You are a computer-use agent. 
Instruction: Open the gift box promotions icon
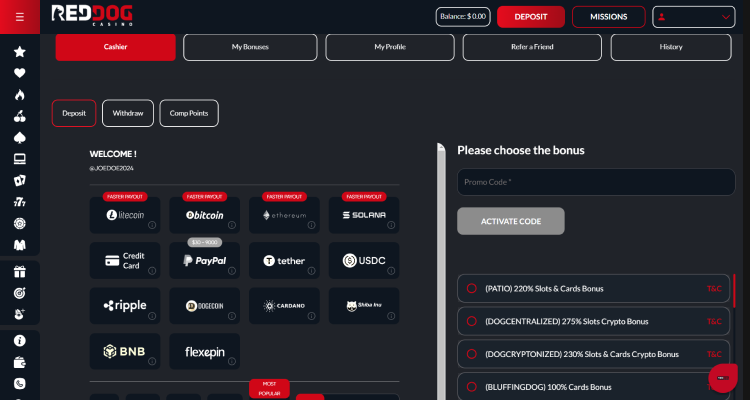tap(20, 272)
